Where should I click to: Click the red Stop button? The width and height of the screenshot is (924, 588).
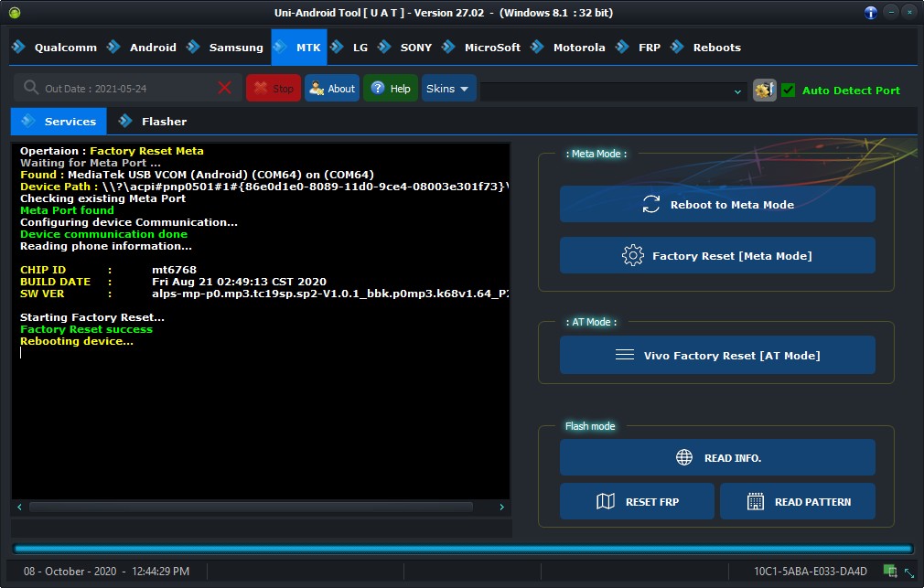point(274,89)
